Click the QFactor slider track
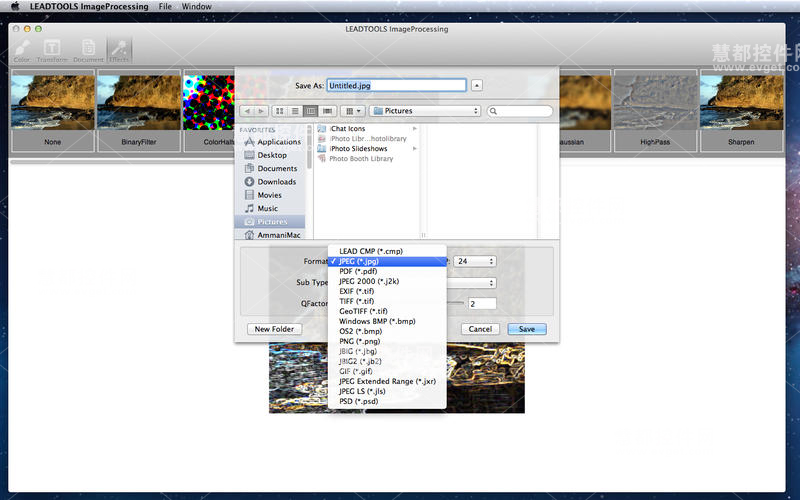Screen dimensions: 800x500 click(x=456, y=303)
